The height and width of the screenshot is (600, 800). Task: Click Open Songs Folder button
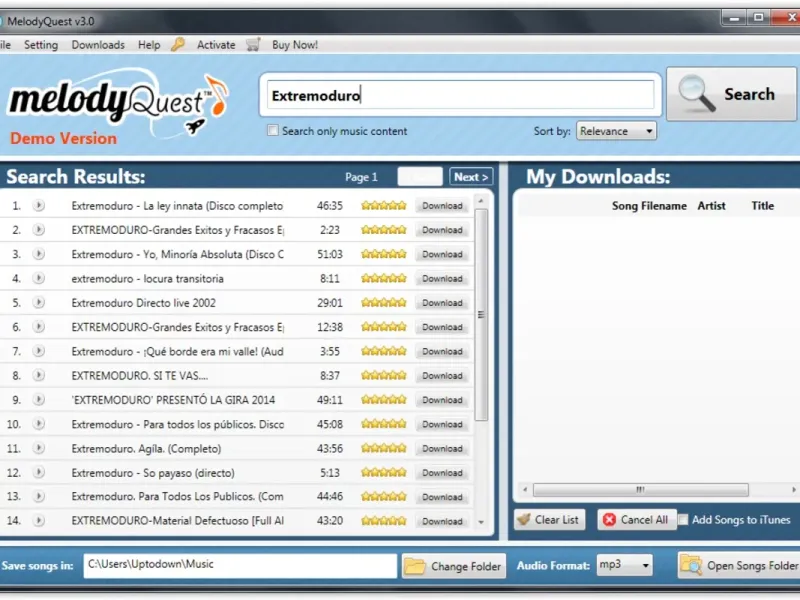(739, 565)
